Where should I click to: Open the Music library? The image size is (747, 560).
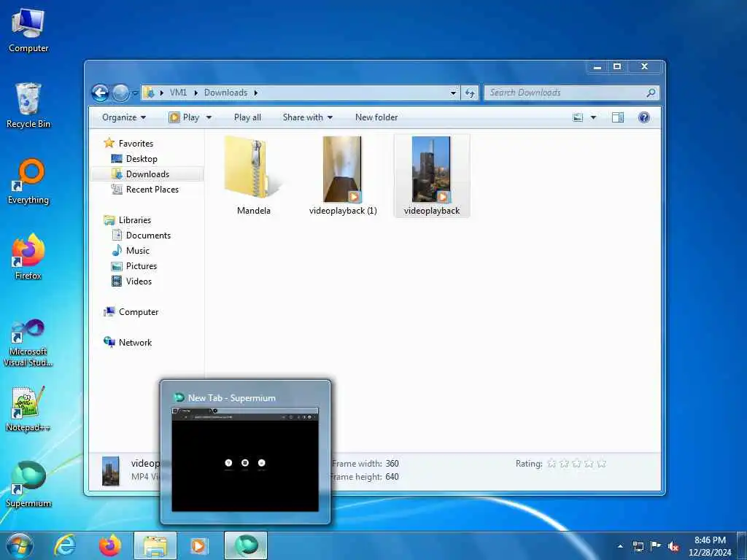tap(138, 251)
